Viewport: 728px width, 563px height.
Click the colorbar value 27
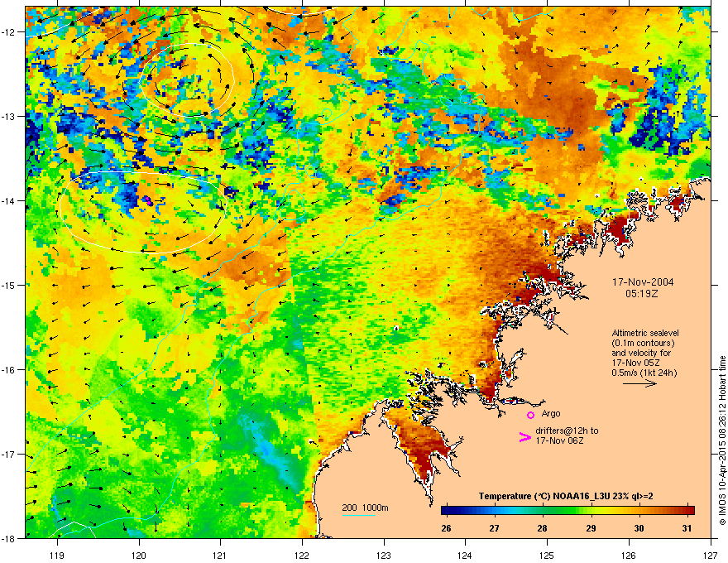point(495,528)
